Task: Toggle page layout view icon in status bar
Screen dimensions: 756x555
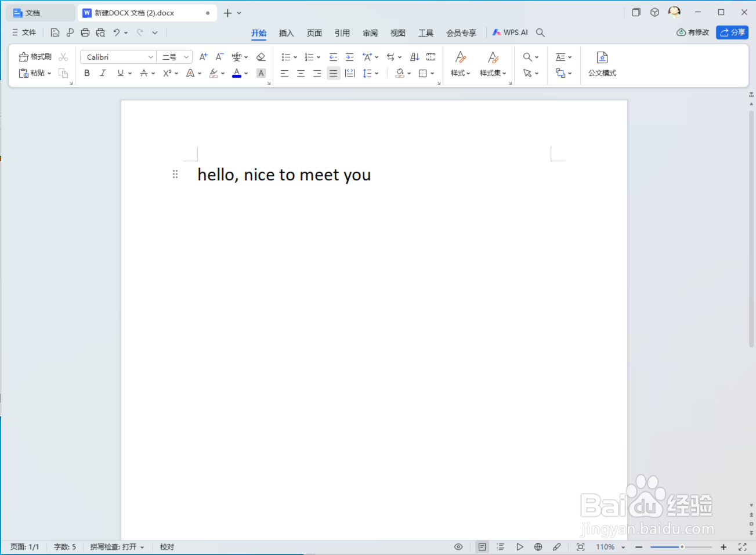Action: [x=482, y=547]
